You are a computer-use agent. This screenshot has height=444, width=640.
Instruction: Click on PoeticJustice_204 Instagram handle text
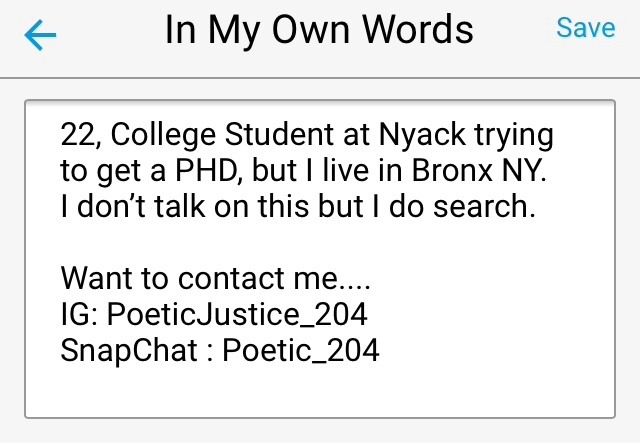click(x=237, y=314)
